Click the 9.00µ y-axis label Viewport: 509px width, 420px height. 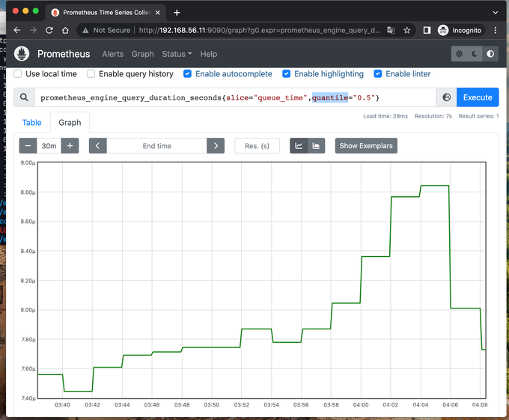tap(28, 162)
